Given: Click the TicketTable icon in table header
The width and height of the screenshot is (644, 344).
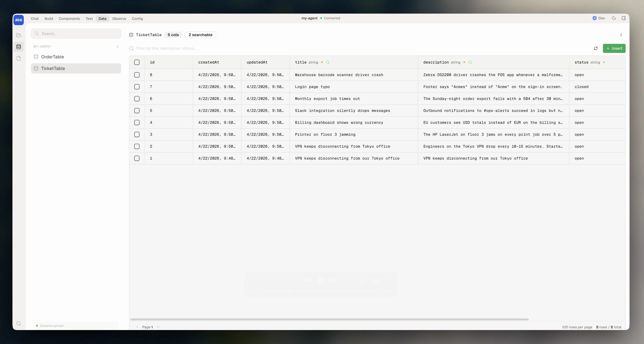Looking at the screenshot, I should click(x=131, y=35).
